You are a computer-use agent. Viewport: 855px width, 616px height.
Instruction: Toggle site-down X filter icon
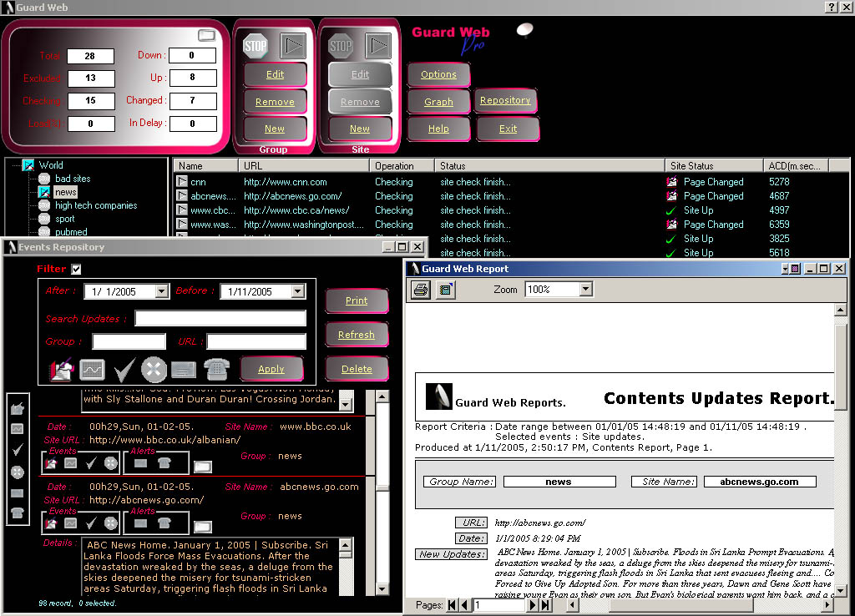(x=154, y=370)
